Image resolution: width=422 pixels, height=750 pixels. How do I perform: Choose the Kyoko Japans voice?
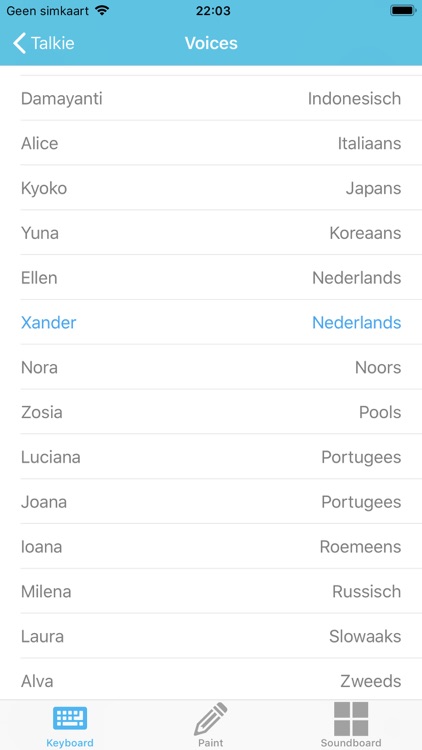[x=211, y=188]
